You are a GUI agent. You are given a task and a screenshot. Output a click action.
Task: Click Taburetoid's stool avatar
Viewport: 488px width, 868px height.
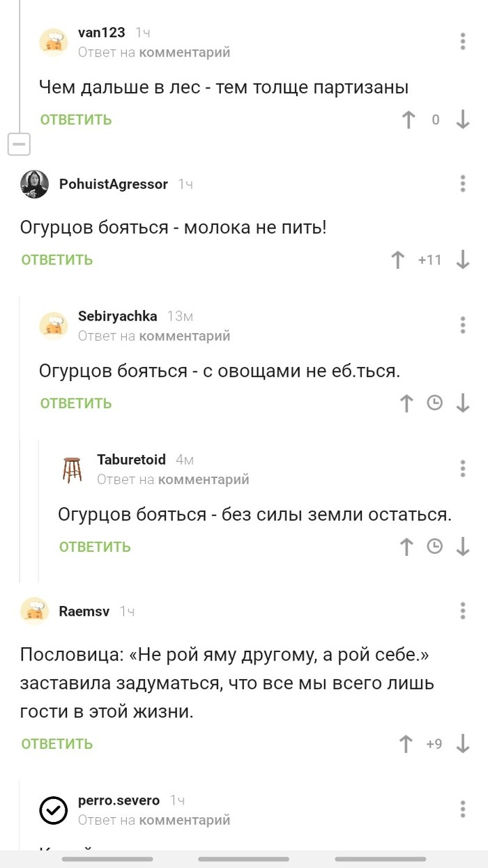[x=73, y=469]
